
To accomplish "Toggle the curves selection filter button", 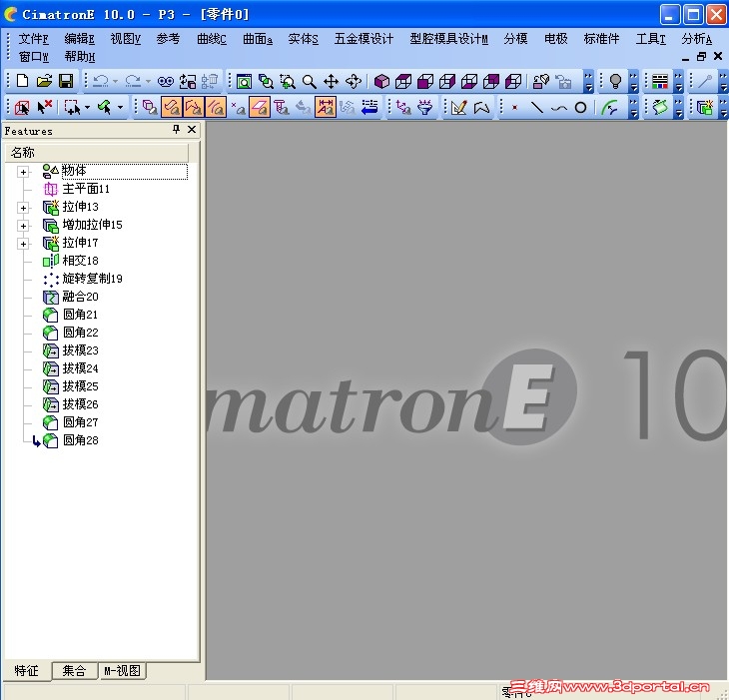I will tap(172, 108).
